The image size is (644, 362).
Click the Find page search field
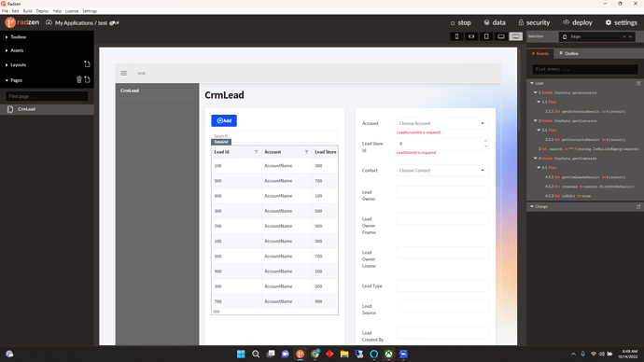(x=47, y=96)
